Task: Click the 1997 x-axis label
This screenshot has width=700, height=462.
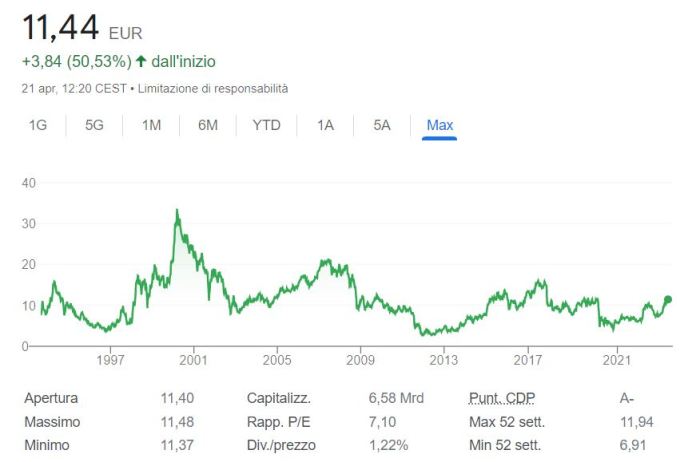Action: tap(110, 360)
